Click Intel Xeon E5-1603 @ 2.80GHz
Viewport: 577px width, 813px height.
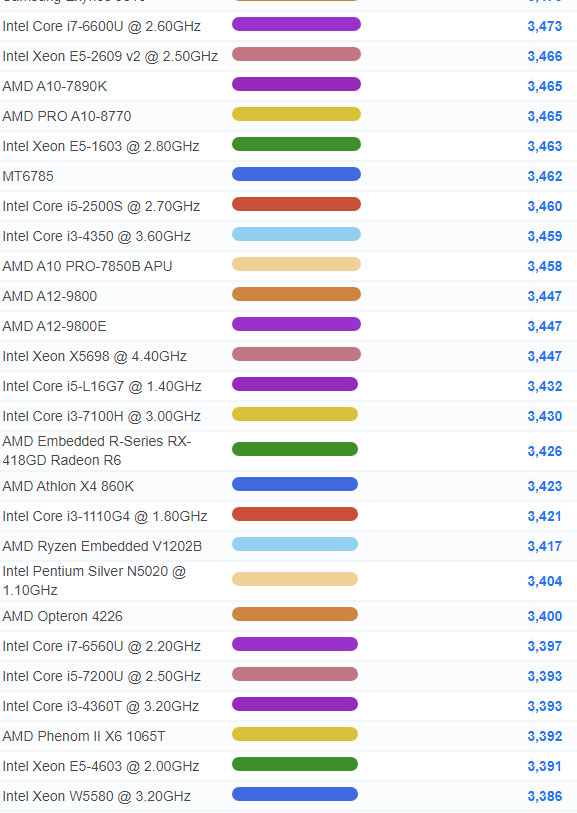click(x=101, y=147)
